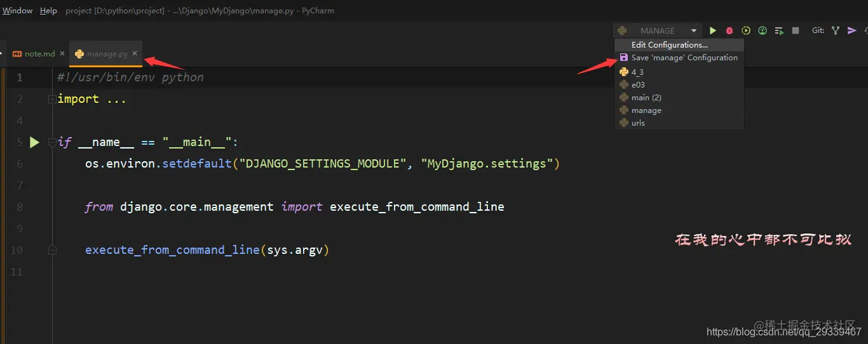Stop execution with the square stop icon
This screenshot has width=868, height=344.
tap(796, 30)
